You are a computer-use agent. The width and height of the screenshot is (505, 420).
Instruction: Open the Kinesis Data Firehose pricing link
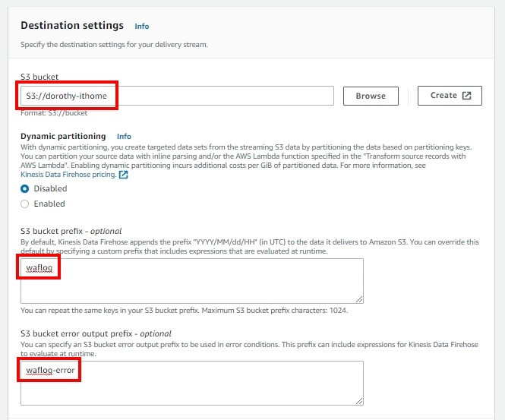68,175
